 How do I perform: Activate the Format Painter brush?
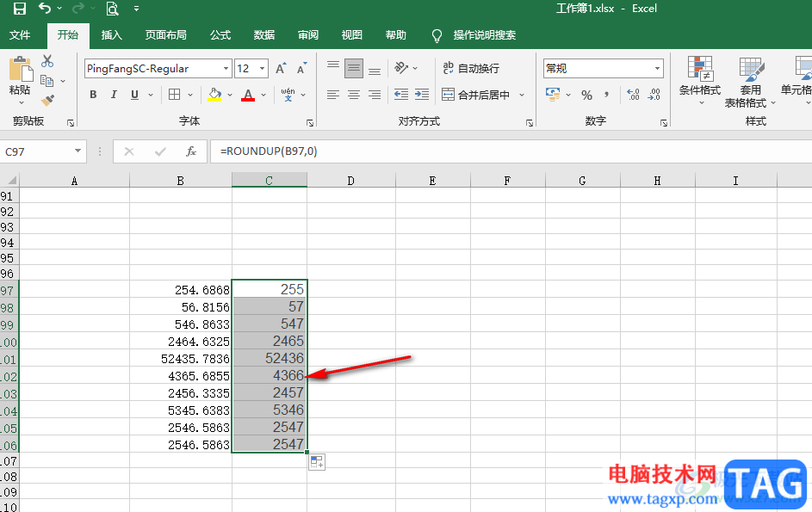point(47,100)
